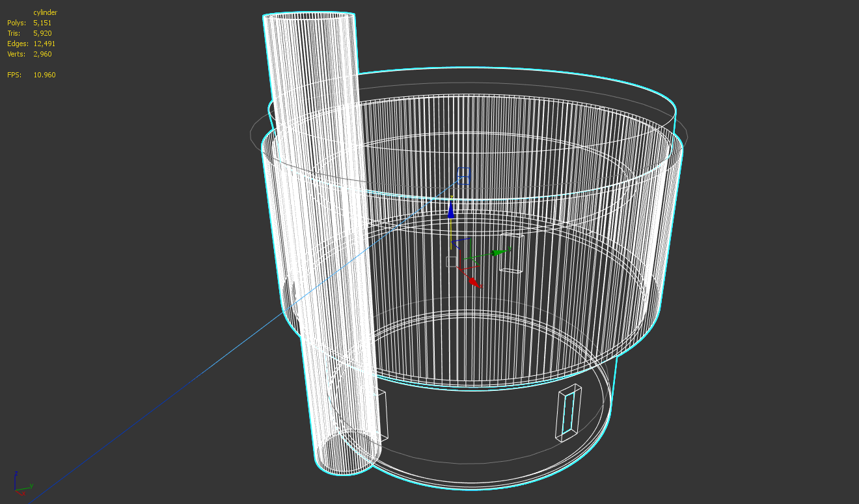Click the gray square handle left of the gizmo origin

click(451, 261)
